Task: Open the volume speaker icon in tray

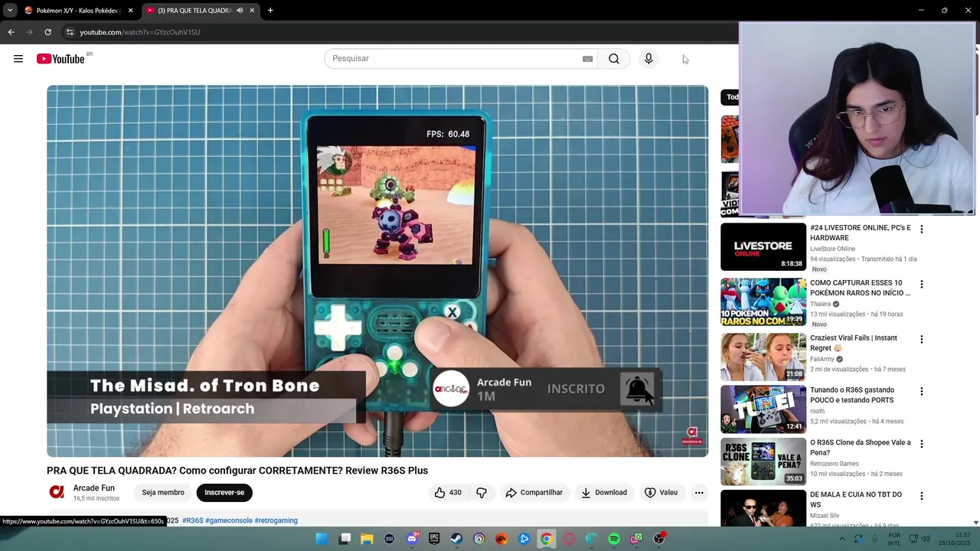Action: (x=926, y=539)
